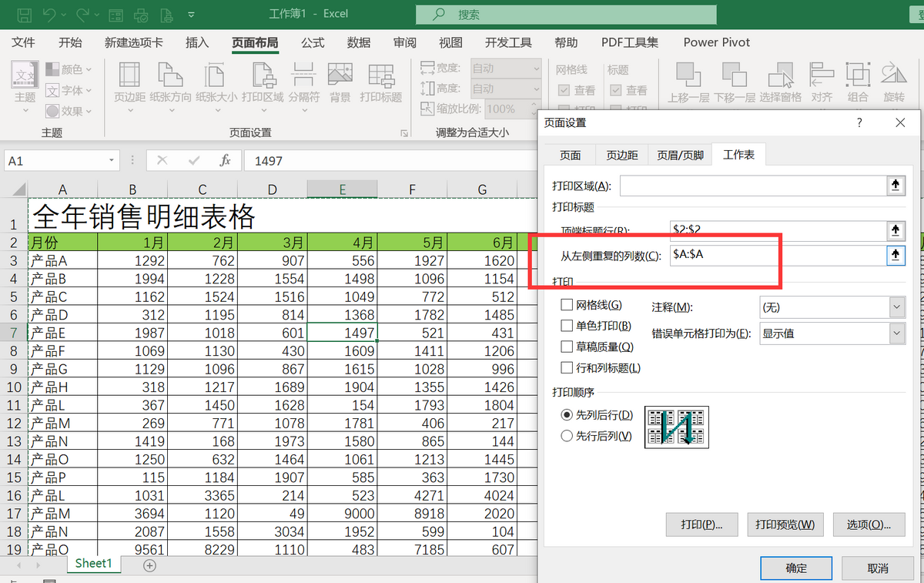Open the Themes (主题) gallery icon
The width and height of the screenshot is (924, 583).
[25, 75]
